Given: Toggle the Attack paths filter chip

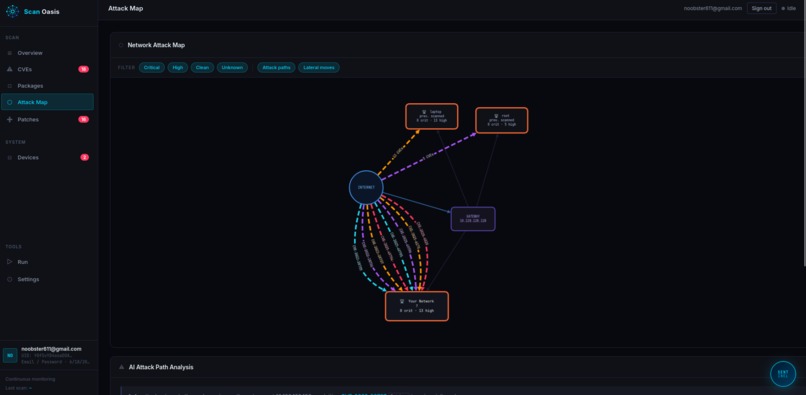Looking at the screenshot, I should (x=277, y=67).
